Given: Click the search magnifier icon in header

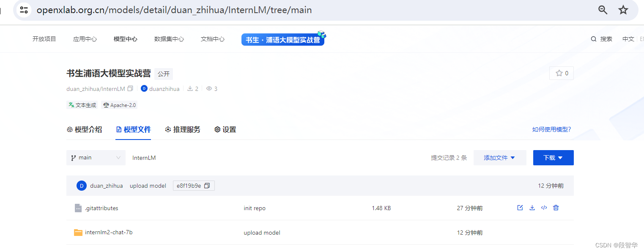Looking at the screenshot, I should [x=594, y=39].
